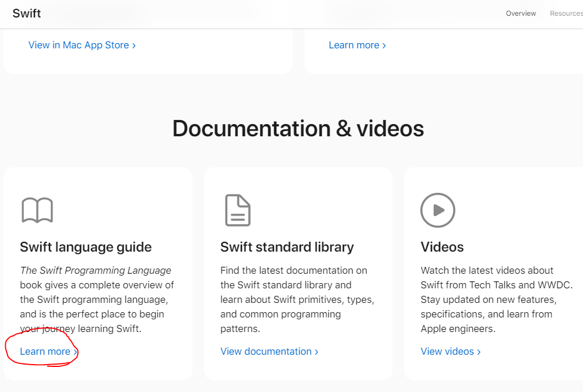Click the Swift title in header

click(x=26, y=13)
